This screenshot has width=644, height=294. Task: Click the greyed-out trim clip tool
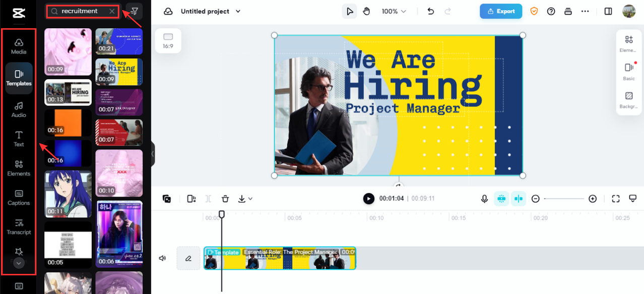pos(208,199)
